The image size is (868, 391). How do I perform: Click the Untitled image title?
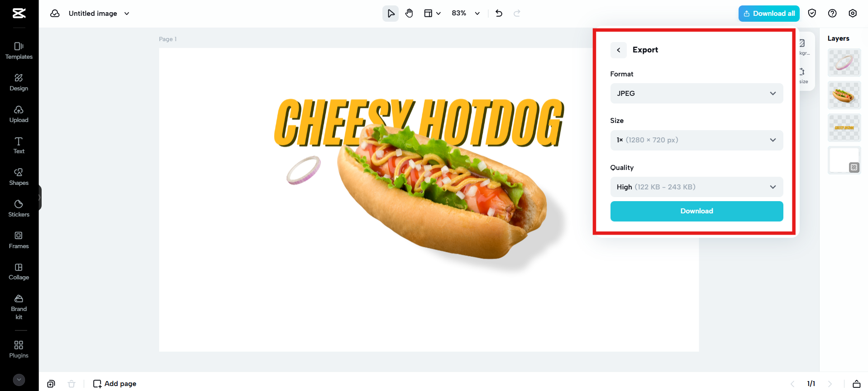tap(93, 14)
